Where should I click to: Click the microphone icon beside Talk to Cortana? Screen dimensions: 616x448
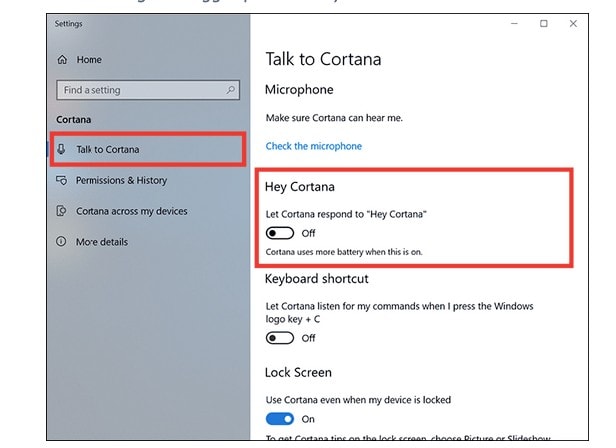[61, 149]
